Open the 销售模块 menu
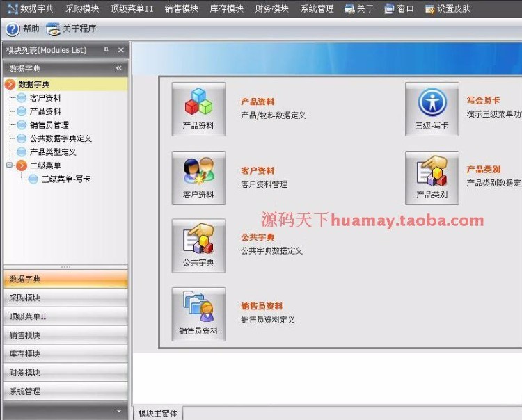The image size is (522, 420). coord(182,8)
